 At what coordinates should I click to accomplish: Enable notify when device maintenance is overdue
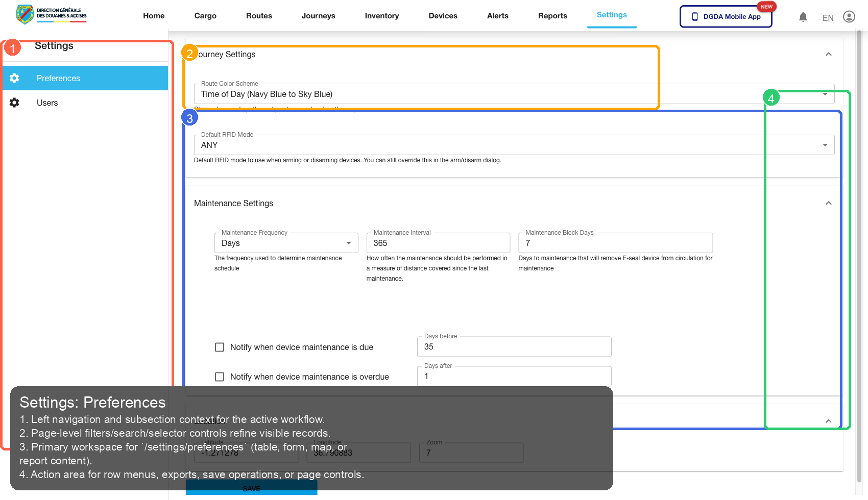[x=220, y=377]
